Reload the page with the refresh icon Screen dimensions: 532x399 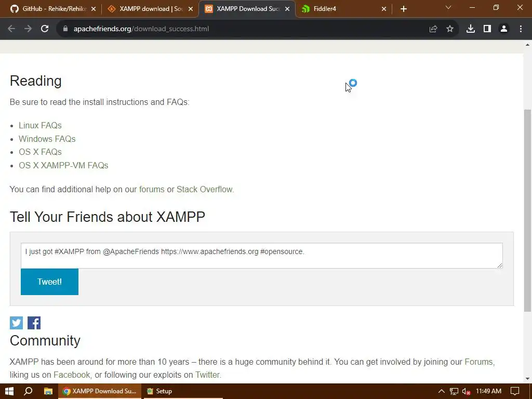[45, 29]
